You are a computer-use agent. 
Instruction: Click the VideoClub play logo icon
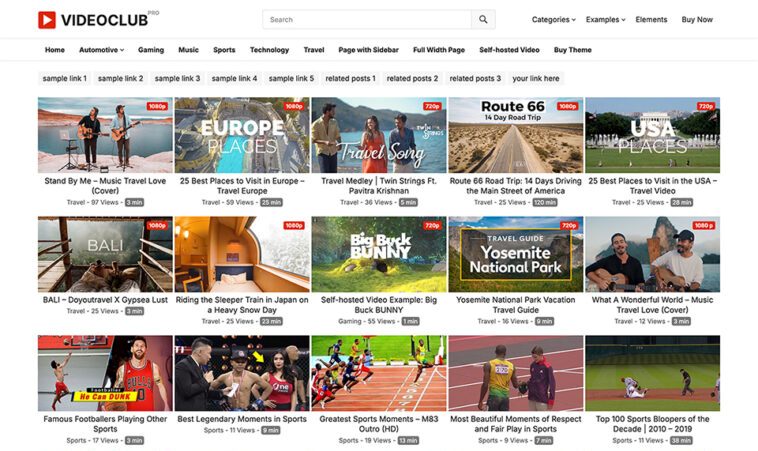tap(47, 19)
